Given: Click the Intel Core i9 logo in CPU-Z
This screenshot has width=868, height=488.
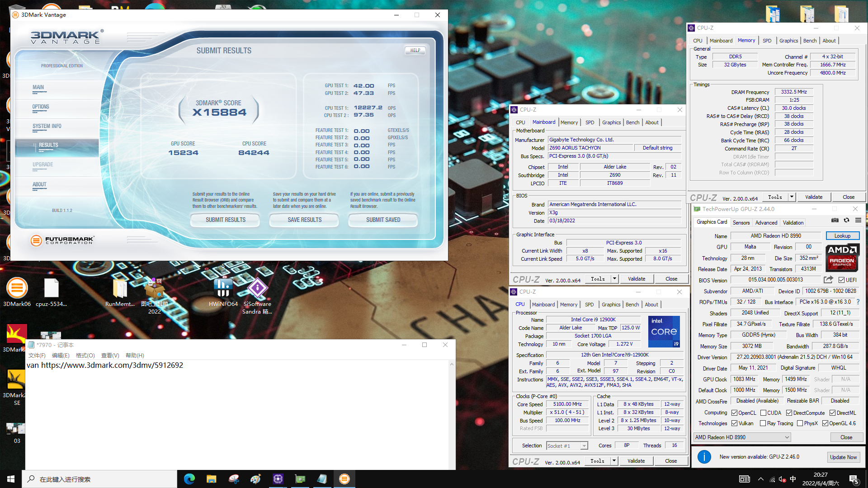Looking at the screenshot, I should (664, 332).
